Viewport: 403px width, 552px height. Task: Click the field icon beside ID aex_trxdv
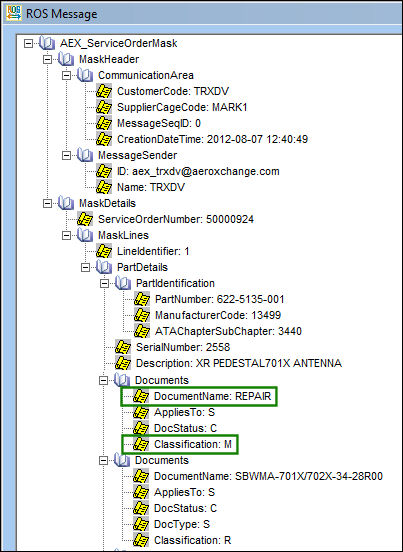click(104, 171)
